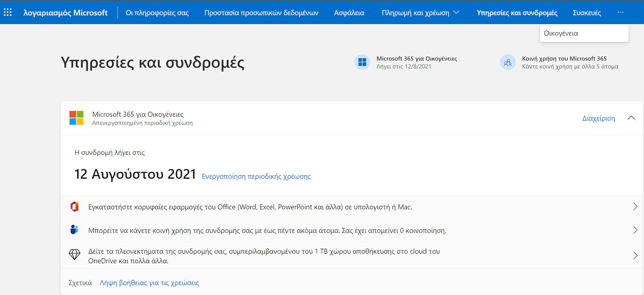Viewport: 644px width, 295px height.
Task: Click the Σχετικά label
Action: (x=80, y=283)
